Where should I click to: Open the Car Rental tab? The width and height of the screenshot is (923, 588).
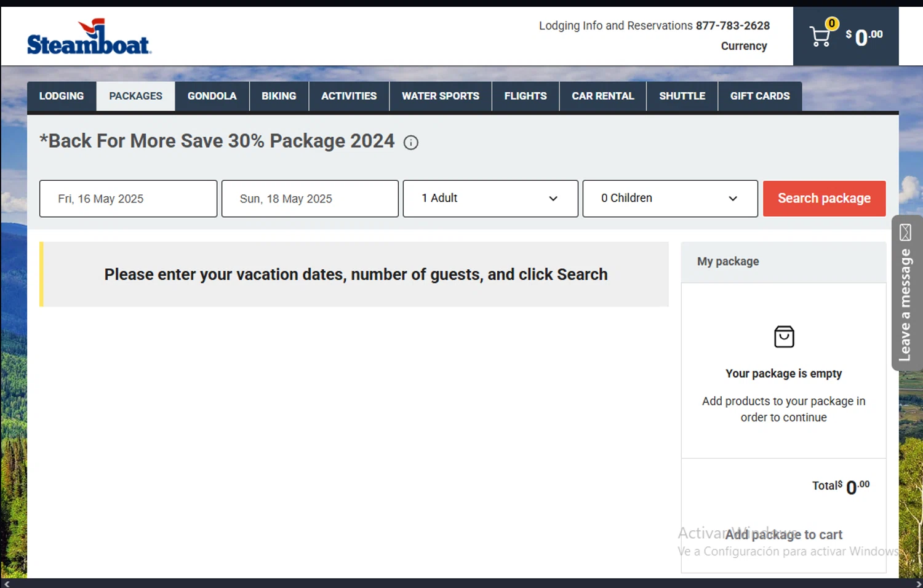(x=603, y=96)
